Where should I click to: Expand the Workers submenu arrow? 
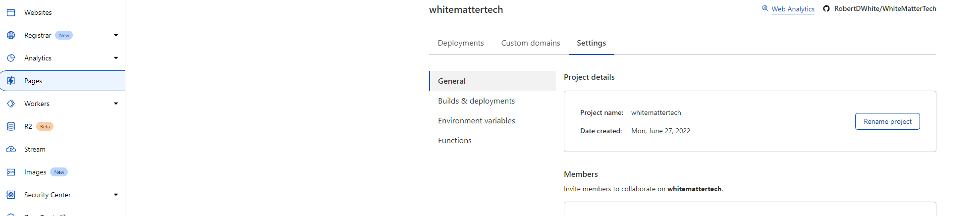click(116, 104)
